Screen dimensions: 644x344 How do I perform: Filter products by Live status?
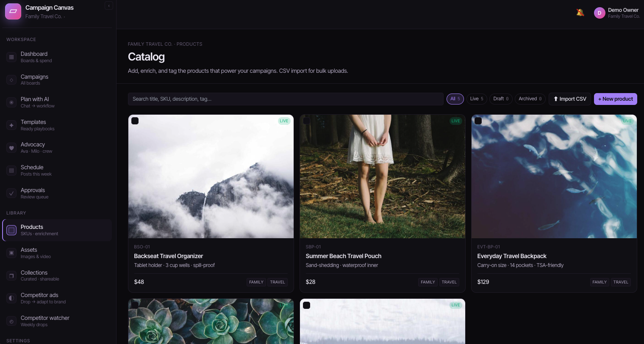[x=477, y=99]
